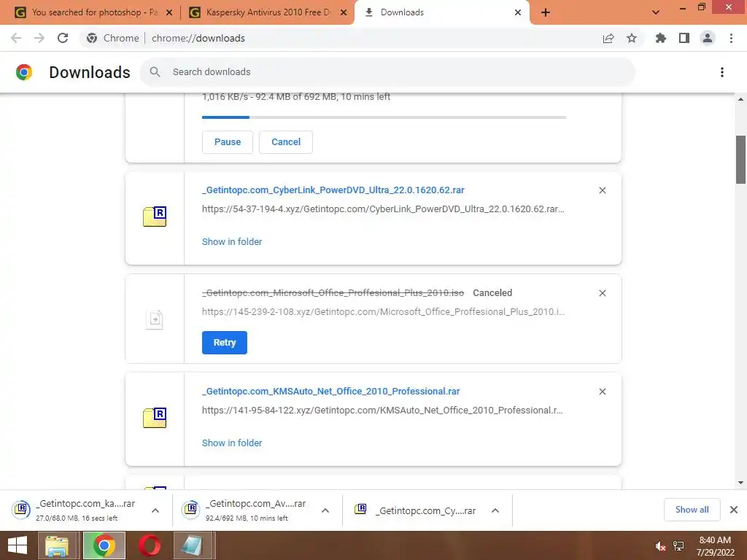Show KMSAuto Net Office file in folder

tap(232, 443)
